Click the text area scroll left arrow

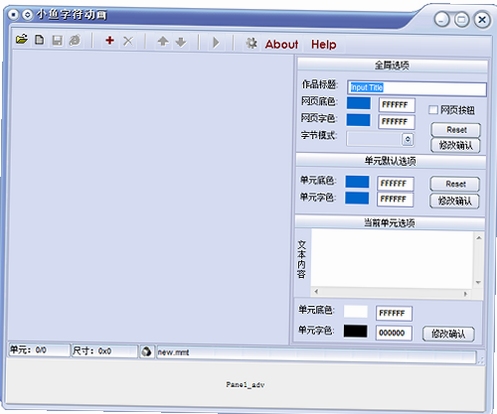[x=316, y=292]
